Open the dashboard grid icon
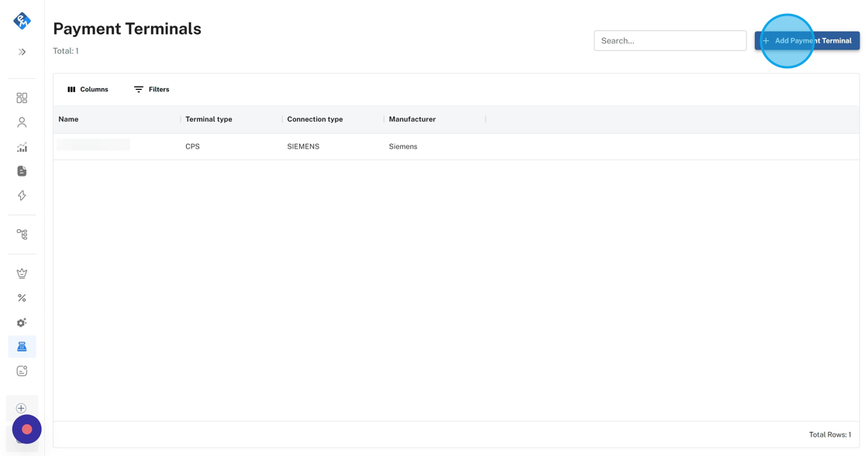 pyautogui.click(x=22, y=98)
